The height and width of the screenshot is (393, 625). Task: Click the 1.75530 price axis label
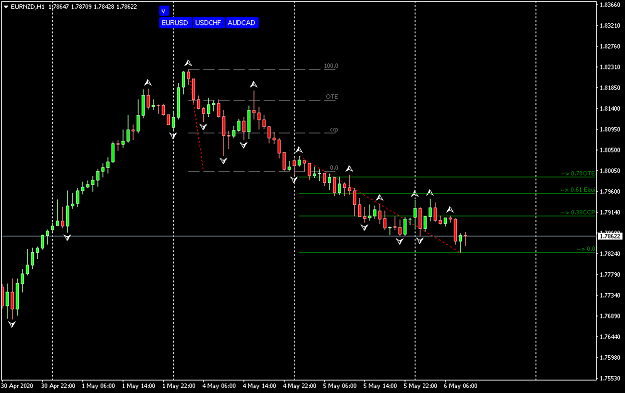point(610,378)
